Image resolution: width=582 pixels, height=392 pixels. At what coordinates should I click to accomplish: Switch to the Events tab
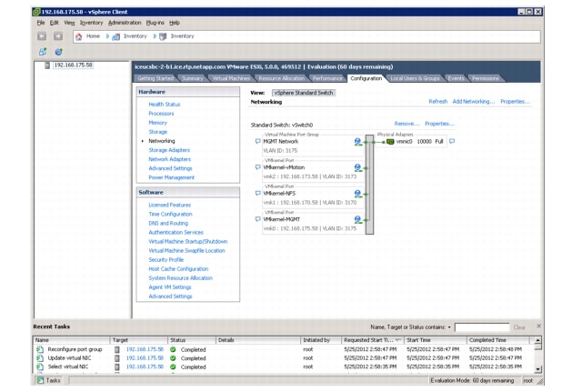456,78
